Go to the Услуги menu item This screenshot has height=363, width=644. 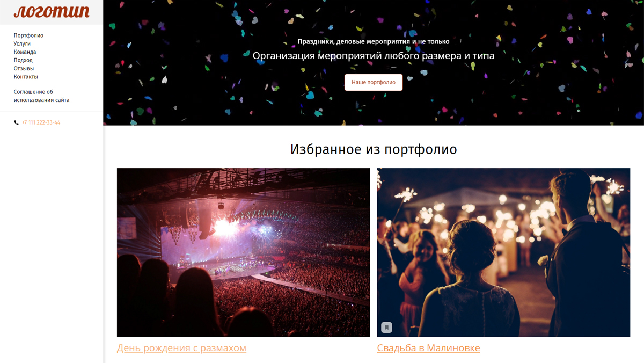(x=22, y=43)
